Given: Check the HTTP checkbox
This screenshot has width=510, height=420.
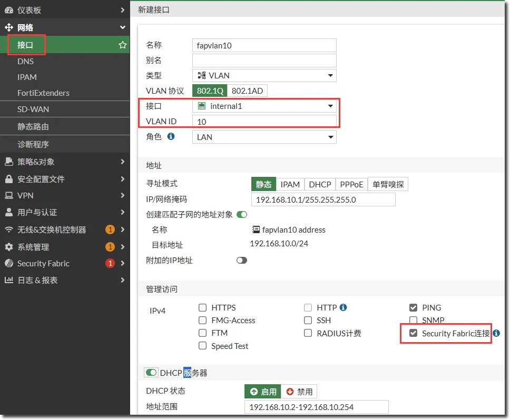Looking at the screenshot, I should point(308,307).
